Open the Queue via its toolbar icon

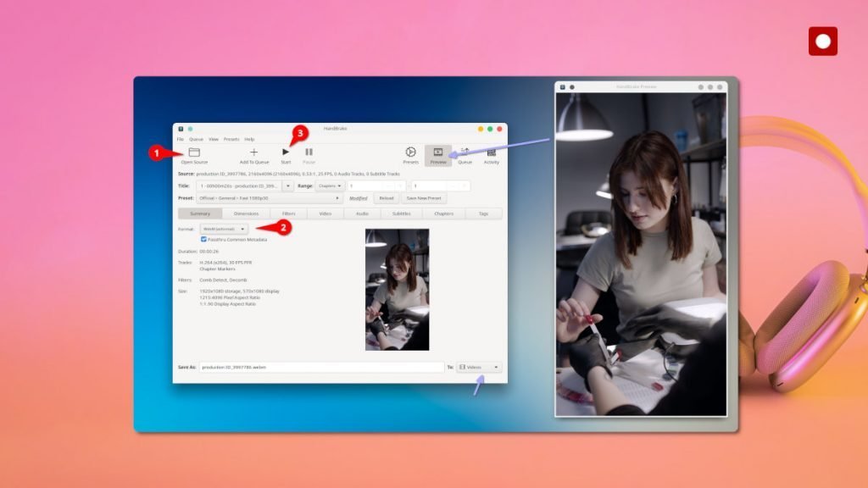(x=465, y=152)
